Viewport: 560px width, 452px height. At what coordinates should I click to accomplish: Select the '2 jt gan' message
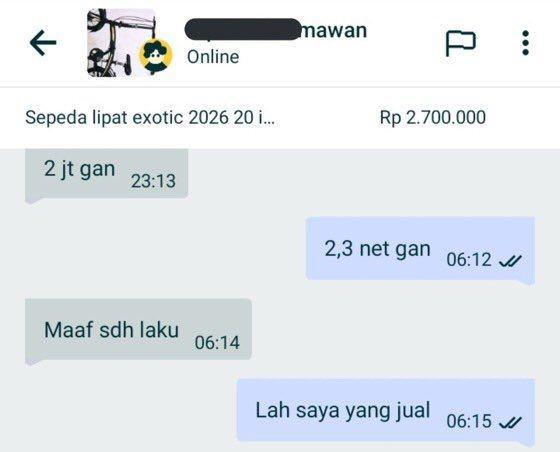coord(106,174)
